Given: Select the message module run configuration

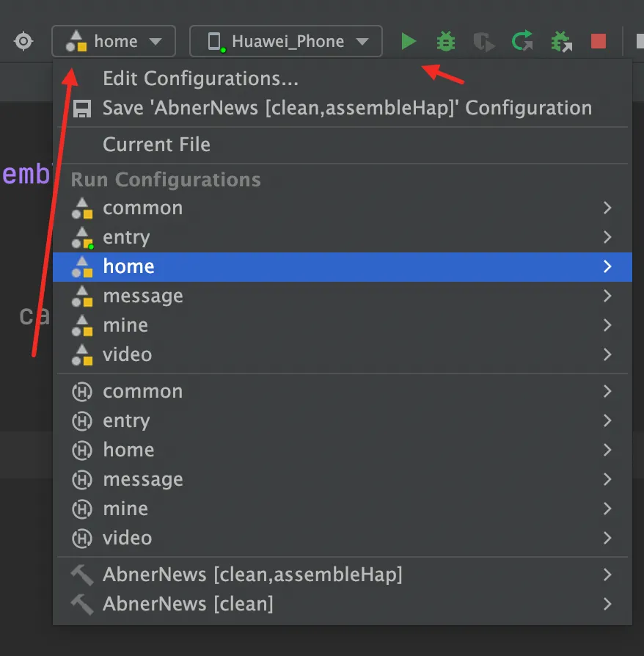Looking at the screenshot, I should coord(143,296).
